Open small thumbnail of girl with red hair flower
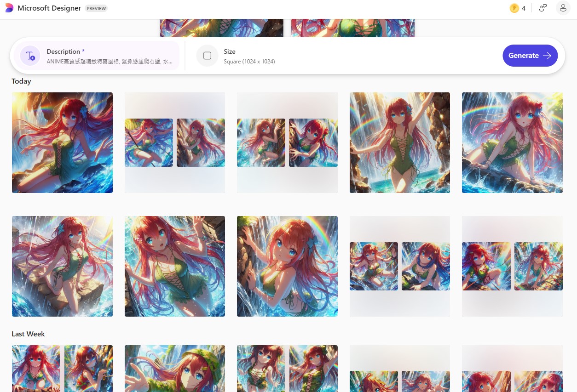The width and height of the screenshot is (577, 392). tap(313, 142)
